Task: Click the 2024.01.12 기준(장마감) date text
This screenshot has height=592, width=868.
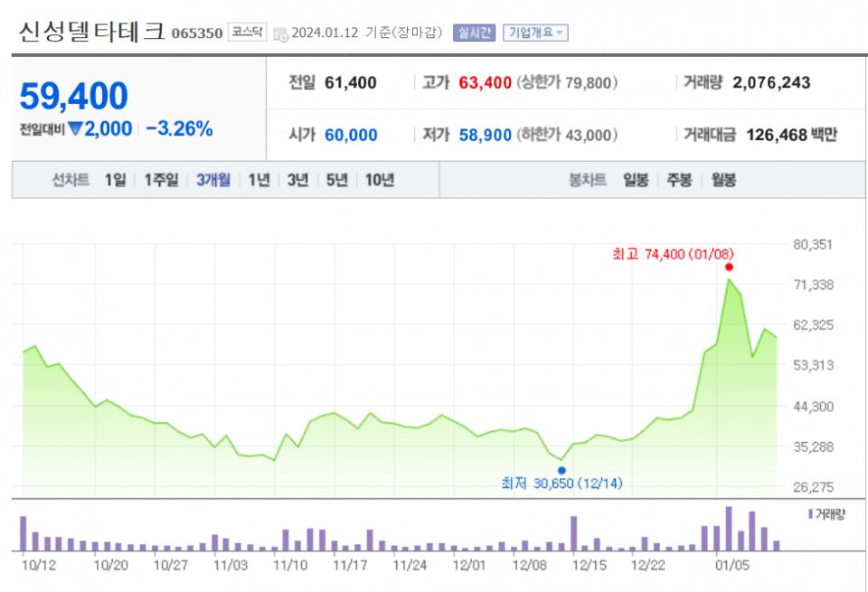Action: point(367,33)
